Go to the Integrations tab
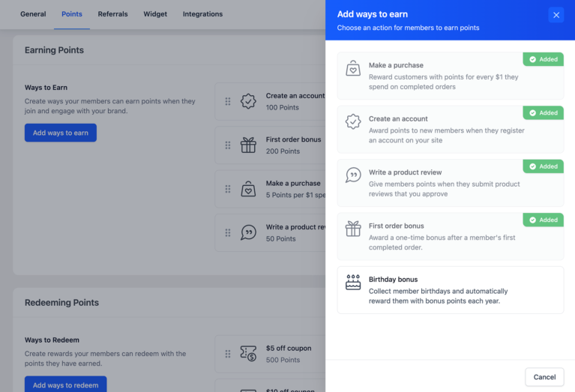This screenshot has width=575, height=392. 202,14
